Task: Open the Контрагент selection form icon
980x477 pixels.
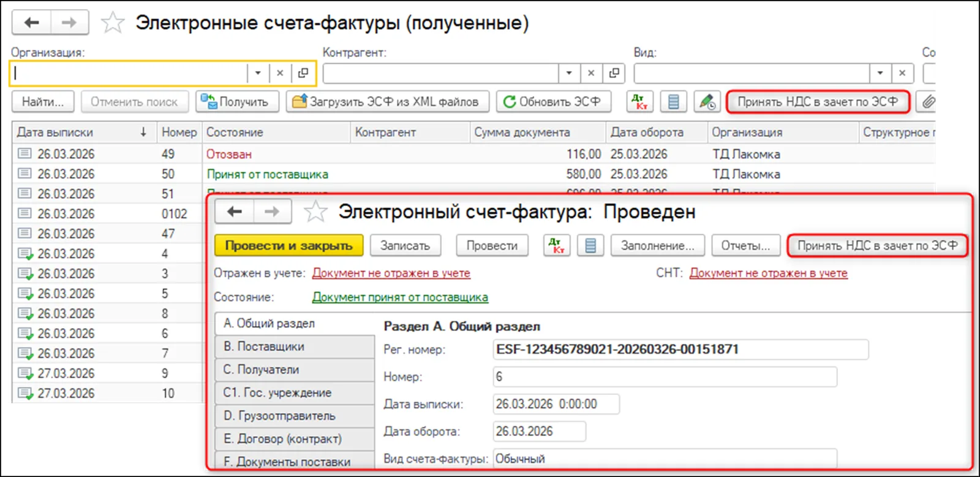Action: [614, 73]
